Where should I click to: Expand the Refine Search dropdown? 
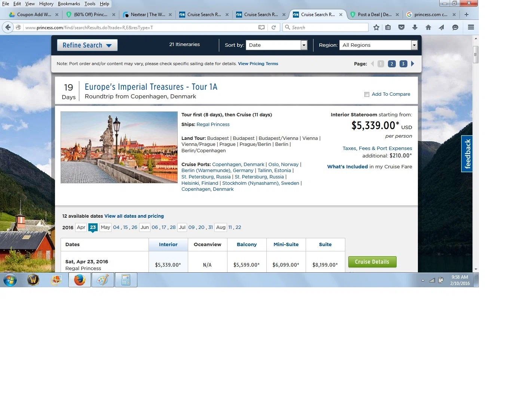coord(87,45)
